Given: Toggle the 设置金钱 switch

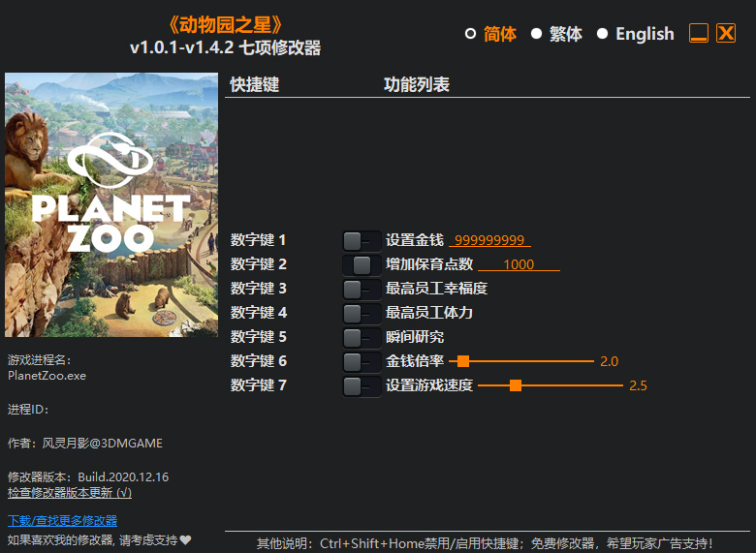Looking at the screenshot, I should 362,241.
